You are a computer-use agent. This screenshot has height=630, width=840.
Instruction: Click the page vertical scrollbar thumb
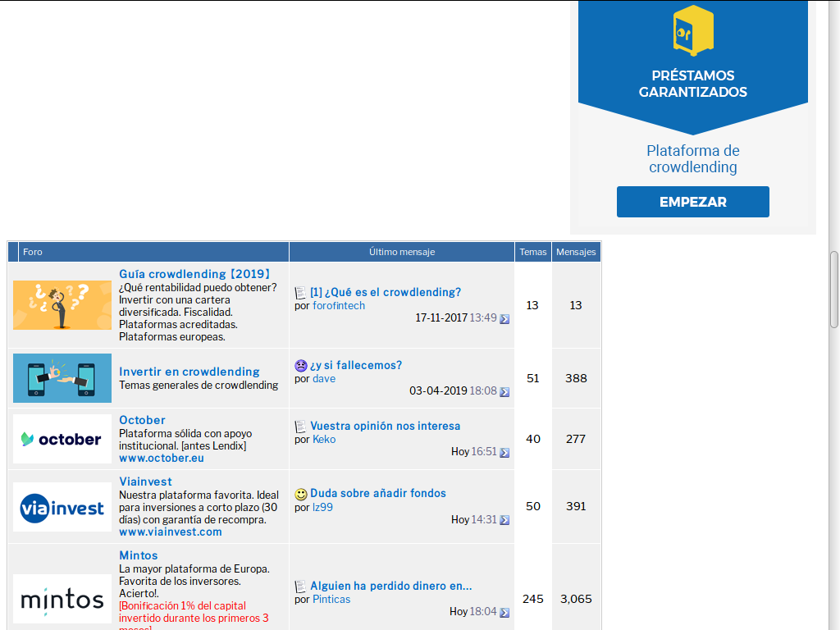[x=834, y=290]
